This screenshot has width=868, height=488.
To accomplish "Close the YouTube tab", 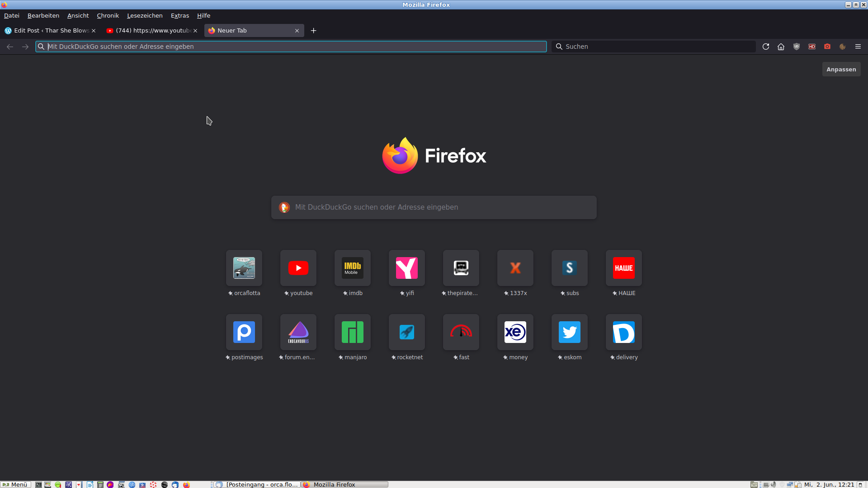I will pos(195,31).
